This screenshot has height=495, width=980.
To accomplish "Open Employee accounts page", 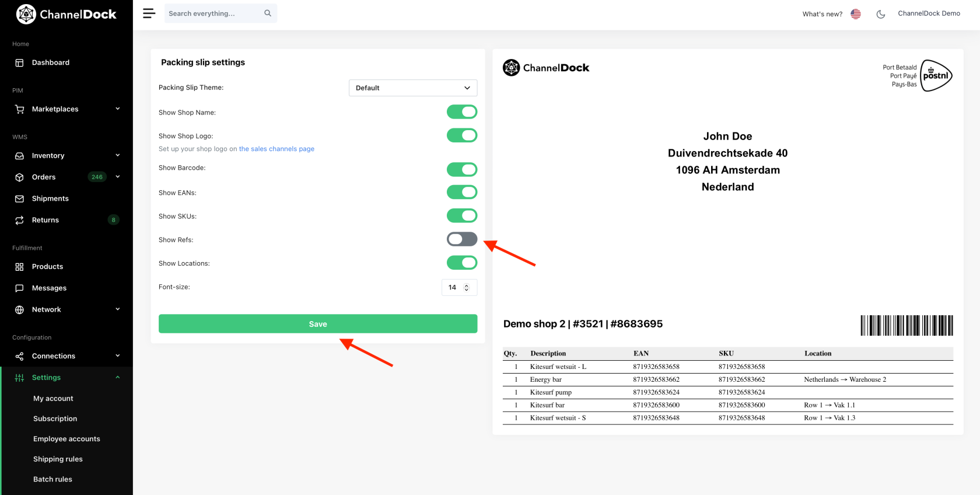I will [x=66, y=439].
